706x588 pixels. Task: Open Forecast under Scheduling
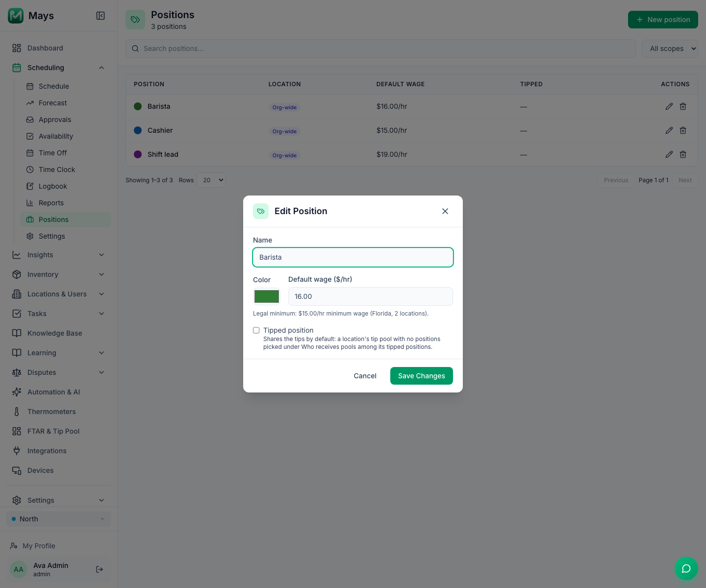pyautogui.click(x=66, y=103)
